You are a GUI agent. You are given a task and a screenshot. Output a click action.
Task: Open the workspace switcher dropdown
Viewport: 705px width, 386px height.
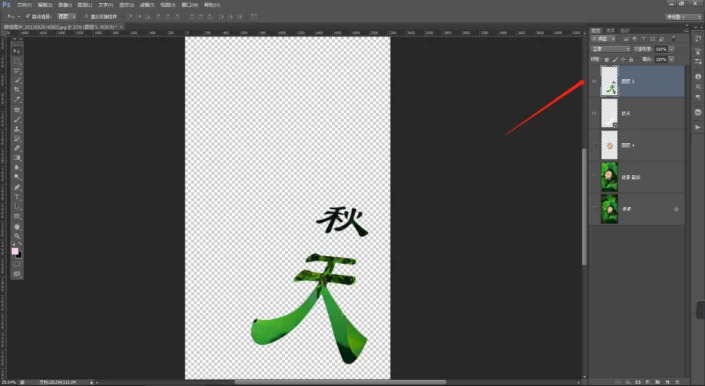pyautogui.click(x=683, y=17)
